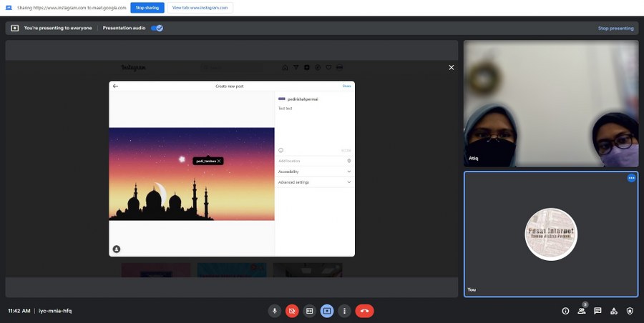Click the pedi_tambun tag label
Viewport: 644px width, 323px height.
pyautogui.click(x=206, y=161)
